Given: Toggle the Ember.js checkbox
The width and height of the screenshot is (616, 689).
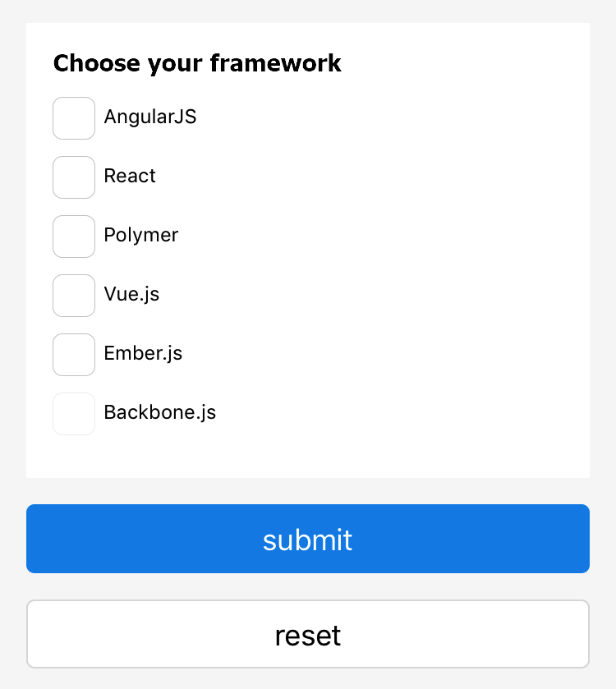Looking at the screenshot, I should tap(74, 355).
